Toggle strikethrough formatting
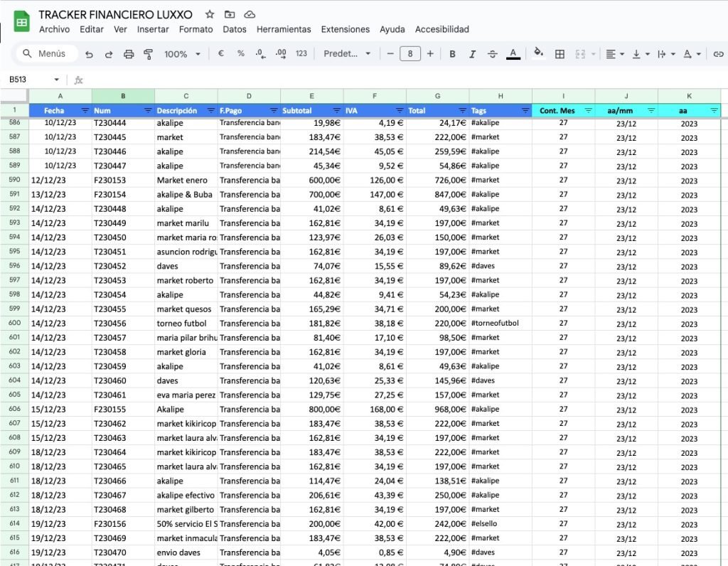 pos(492,54)
